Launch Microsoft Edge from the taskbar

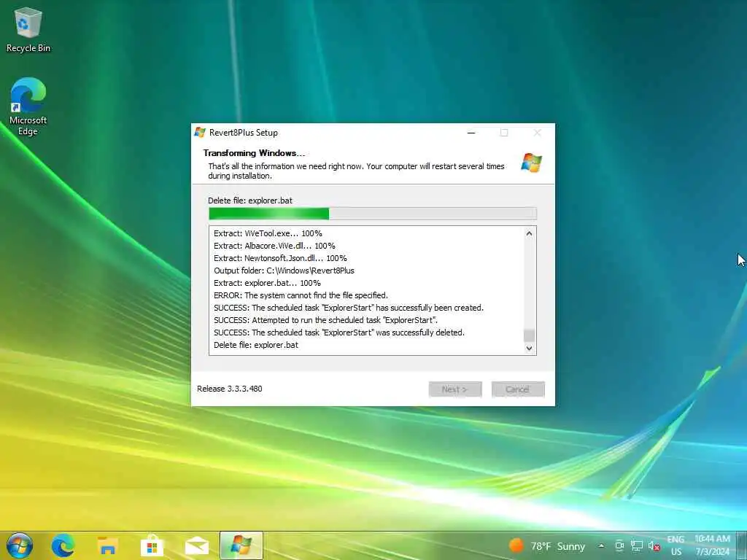63,545
